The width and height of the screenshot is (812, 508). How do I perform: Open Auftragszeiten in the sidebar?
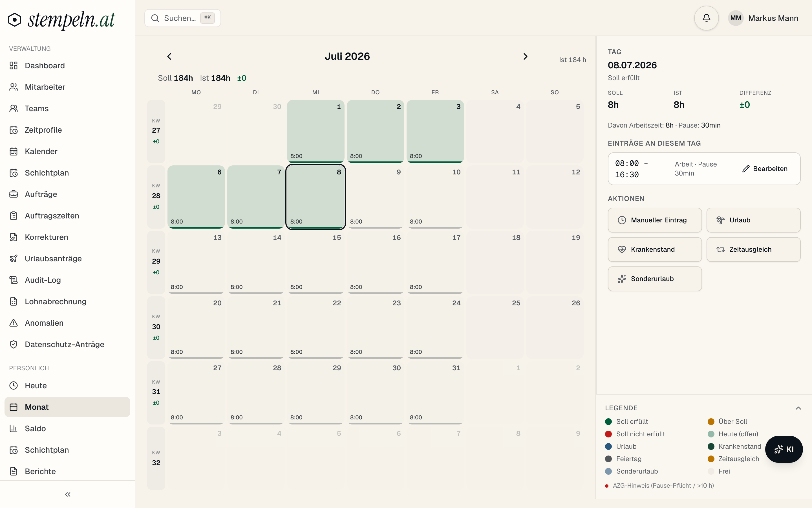67,216
